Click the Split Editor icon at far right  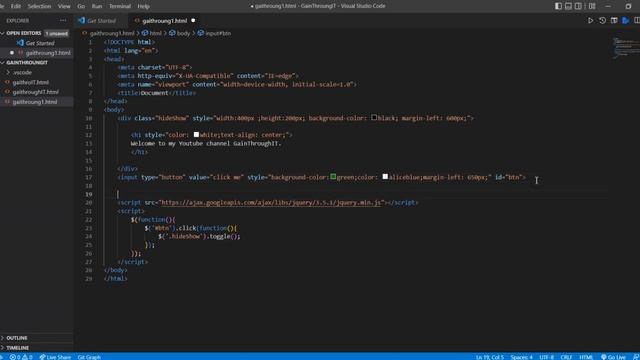(x=637, y=20)
